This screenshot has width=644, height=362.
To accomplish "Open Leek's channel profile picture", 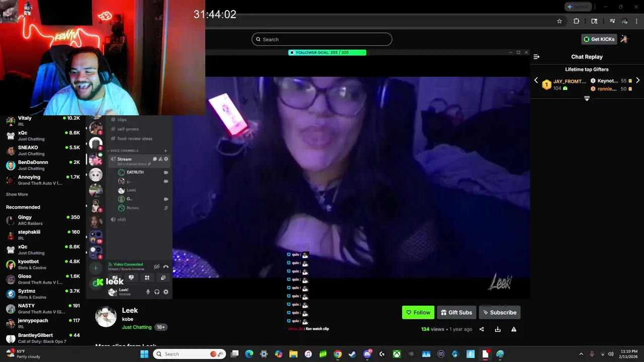I will (106, 317).
